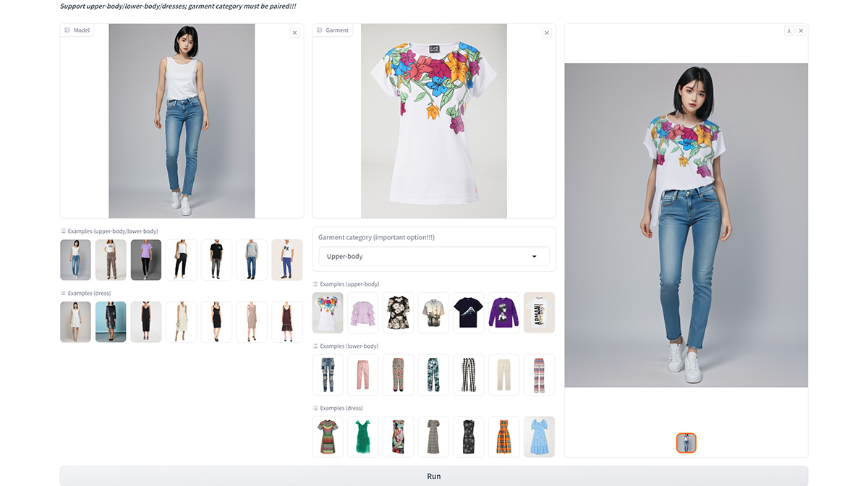Screen dimensions: 868x486
Task: Select the floral T-shirt upper-body example
Action: [x=327, y=312]
